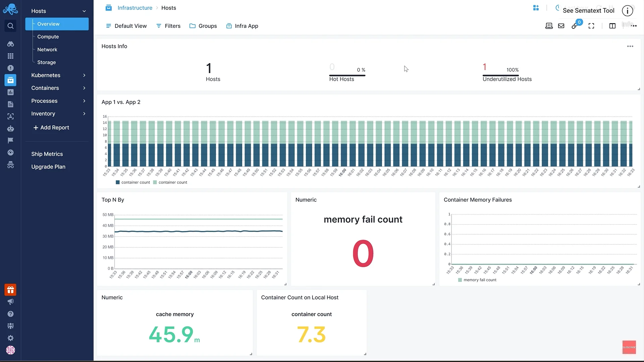Image resolution: width=644 pixels, height=362 pixels.
Task: Click the Subscribe button in the bottom corner
Action: point(629,347)
